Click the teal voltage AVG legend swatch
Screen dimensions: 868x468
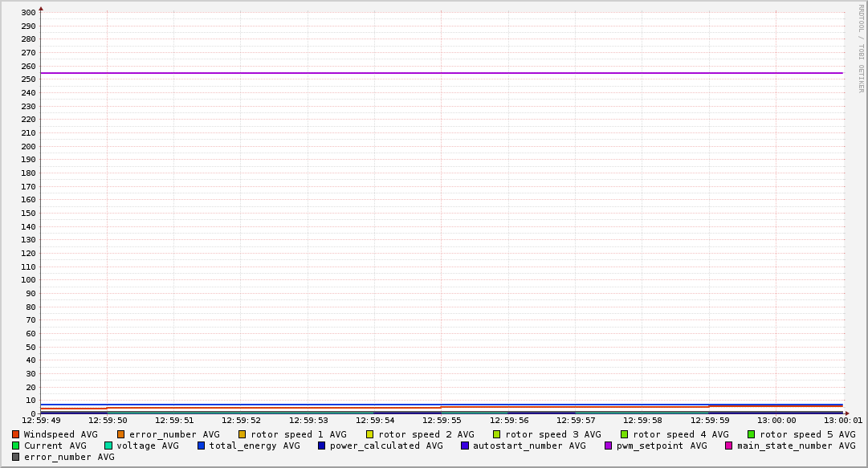[108, 446]
